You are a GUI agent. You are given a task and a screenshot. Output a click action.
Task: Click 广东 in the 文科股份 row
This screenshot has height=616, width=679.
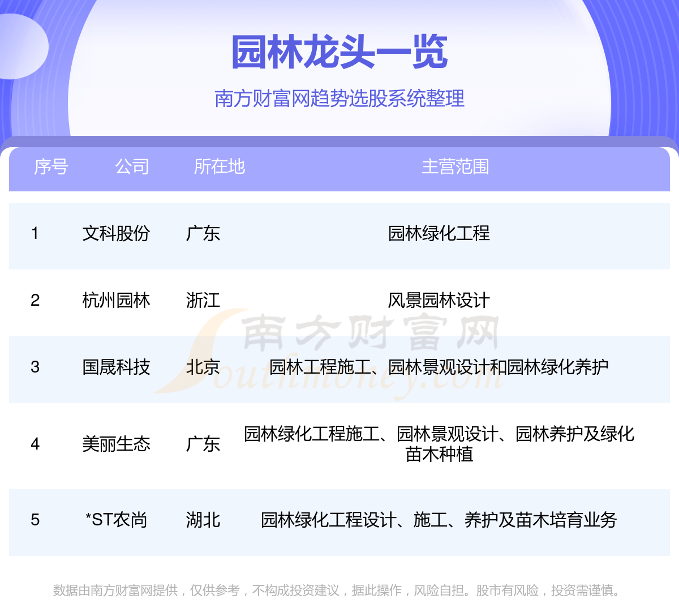coord(203,233)
